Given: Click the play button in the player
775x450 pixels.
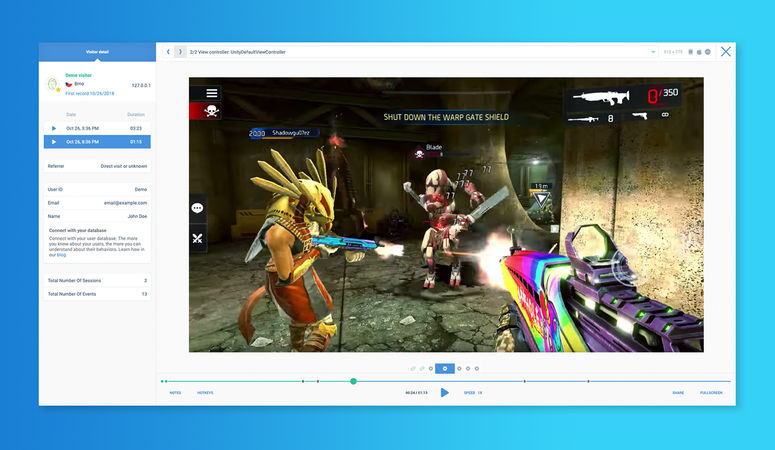Looking at the screenshot, I should (x=444, y=393).
